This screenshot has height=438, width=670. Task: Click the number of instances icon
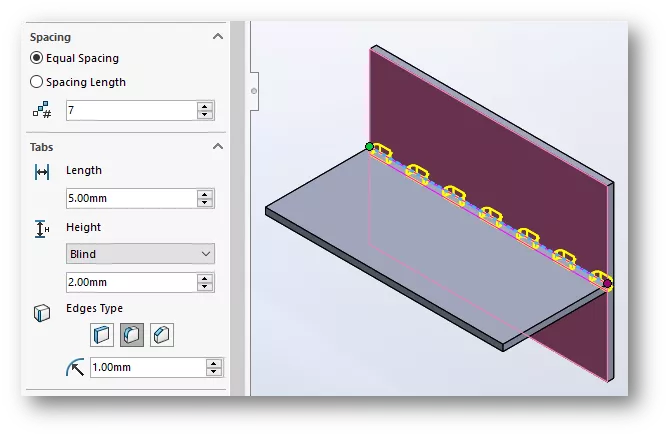tap(42, 110)
